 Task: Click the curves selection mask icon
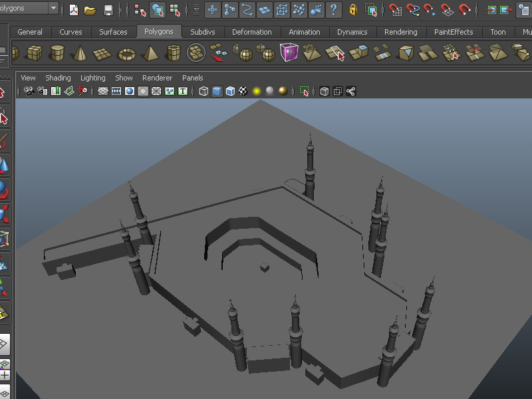coord(247,10)
